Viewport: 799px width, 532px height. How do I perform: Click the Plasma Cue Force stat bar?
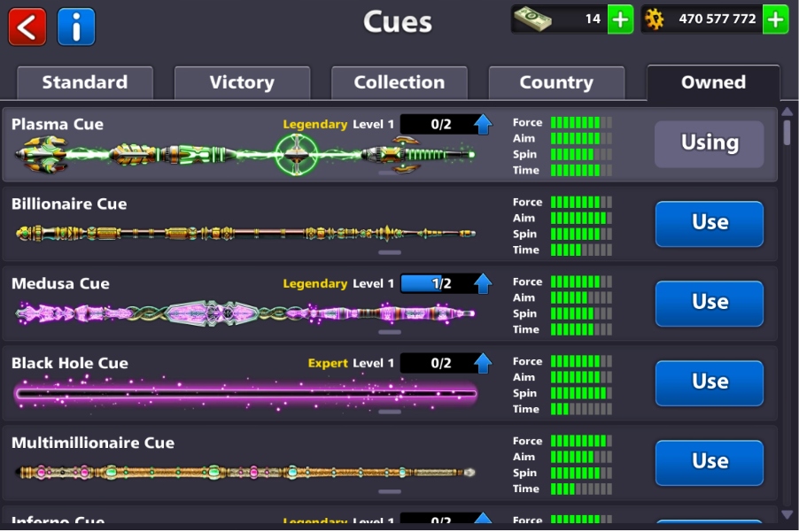581,123
